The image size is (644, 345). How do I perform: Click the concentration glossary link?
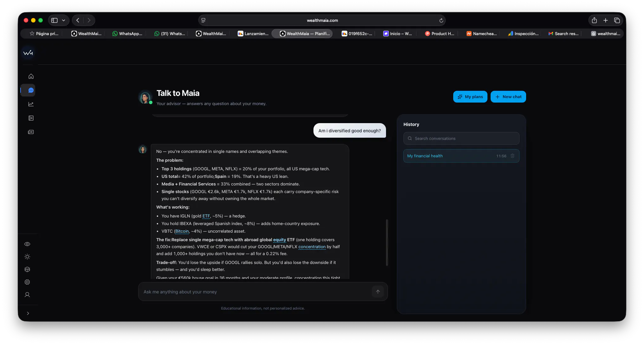312,247
